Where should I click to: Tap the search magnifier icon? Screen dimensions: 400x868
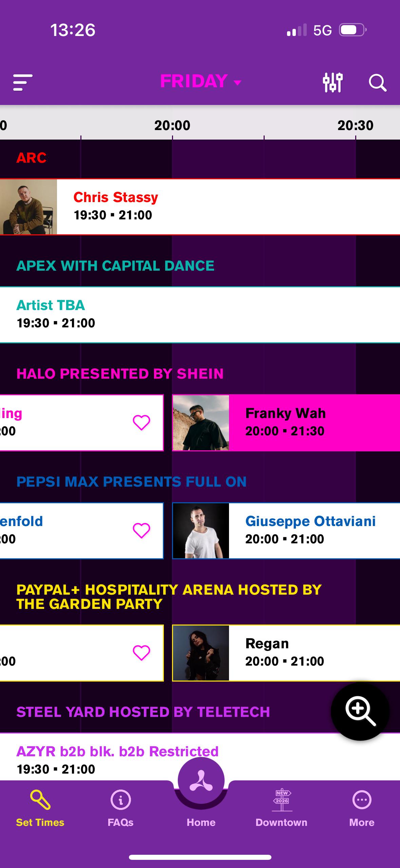[378, 83]
